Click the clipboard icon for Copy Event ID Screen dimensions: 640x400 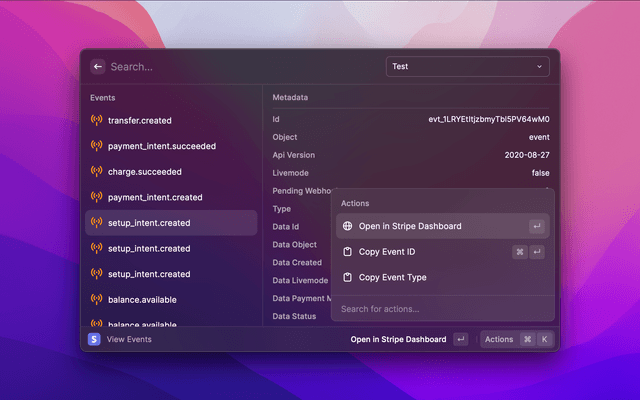click(348, 252)
